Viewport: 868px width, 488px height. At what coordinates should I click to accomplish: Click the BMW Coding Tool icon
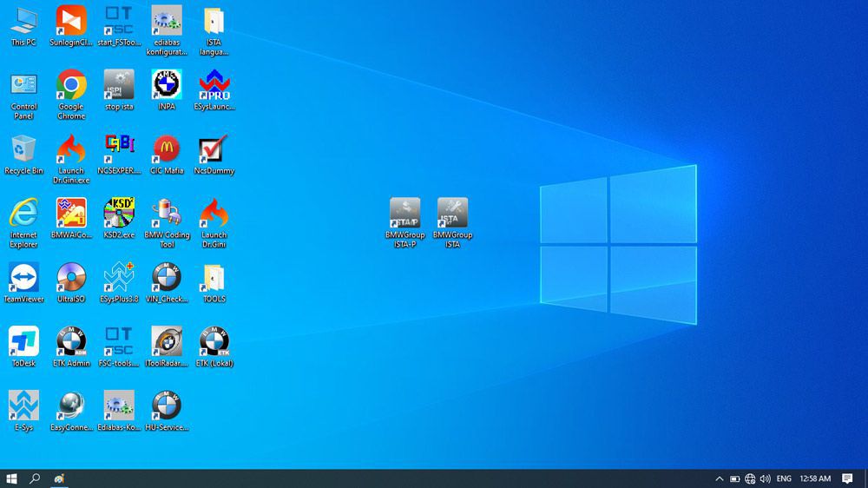point(167,223)
